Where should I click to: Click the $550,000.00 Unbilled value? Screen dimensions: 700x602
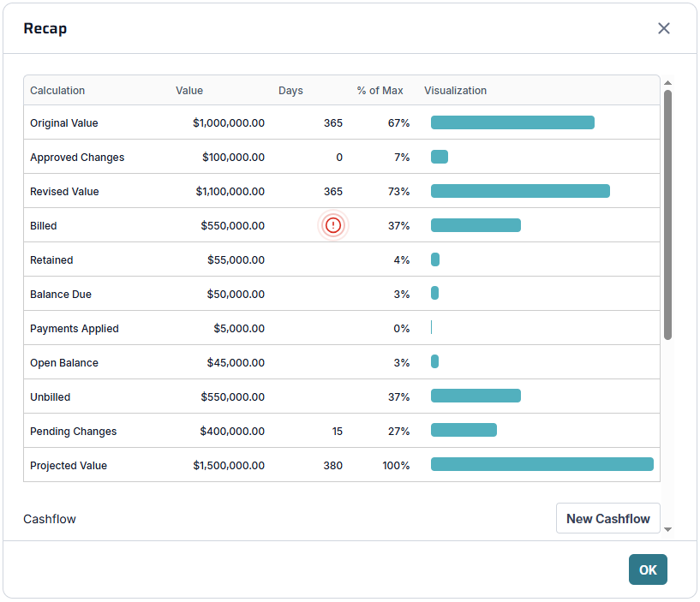232,397
